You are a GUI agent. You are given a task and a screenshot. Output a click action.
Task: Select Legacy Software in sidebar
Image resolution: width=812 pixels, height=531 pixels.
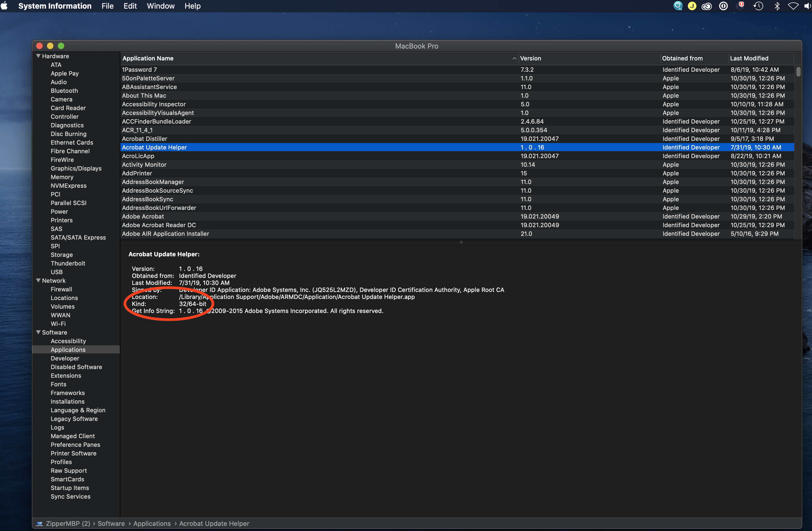(x=74, y=419)
